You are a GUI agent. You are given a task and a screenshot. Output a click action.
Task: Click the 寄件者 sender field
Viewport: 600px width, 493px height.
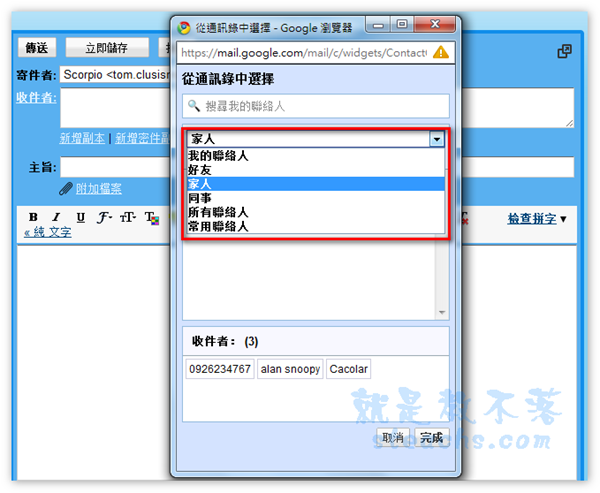pos(115,74)
